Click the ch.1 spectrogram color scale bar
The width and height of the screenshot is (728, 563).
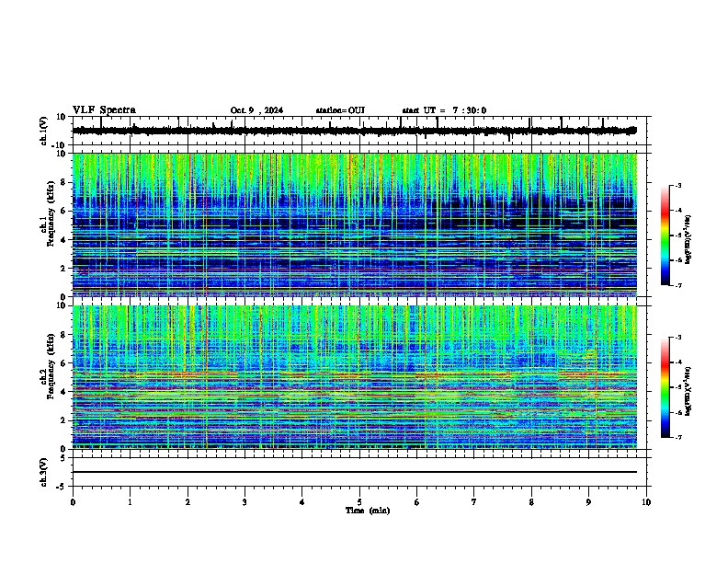pos(665,236)
